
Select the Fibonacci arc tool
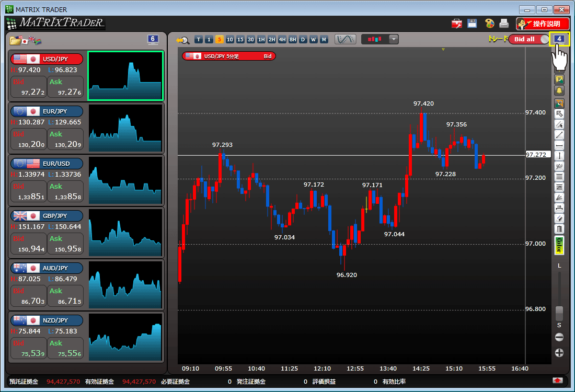[559, 167]
